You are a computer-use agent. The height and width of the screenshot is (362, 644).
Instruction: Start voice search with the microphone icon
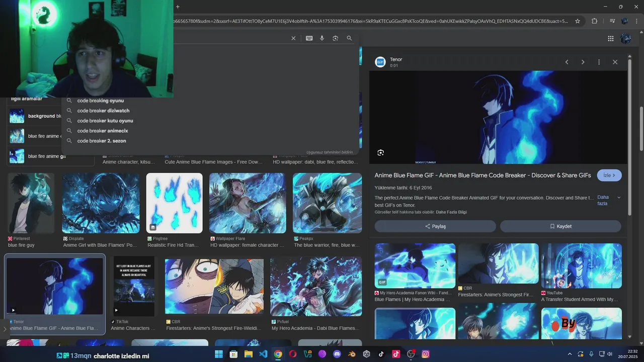(x=322, y=38)
